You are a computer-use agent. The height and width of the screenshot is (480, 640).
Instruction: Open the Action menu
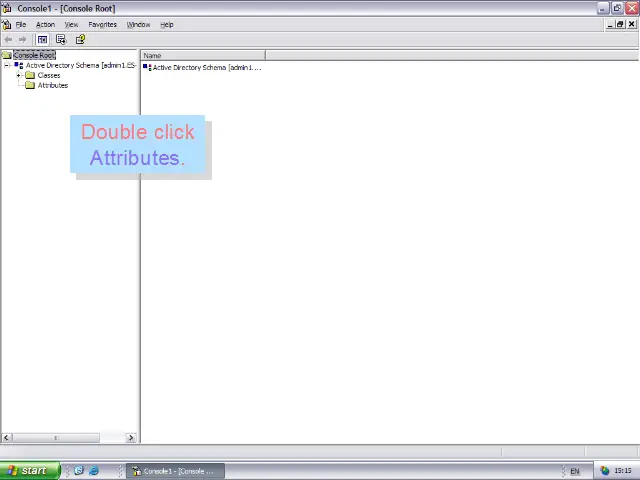click(x=45, y=24)
